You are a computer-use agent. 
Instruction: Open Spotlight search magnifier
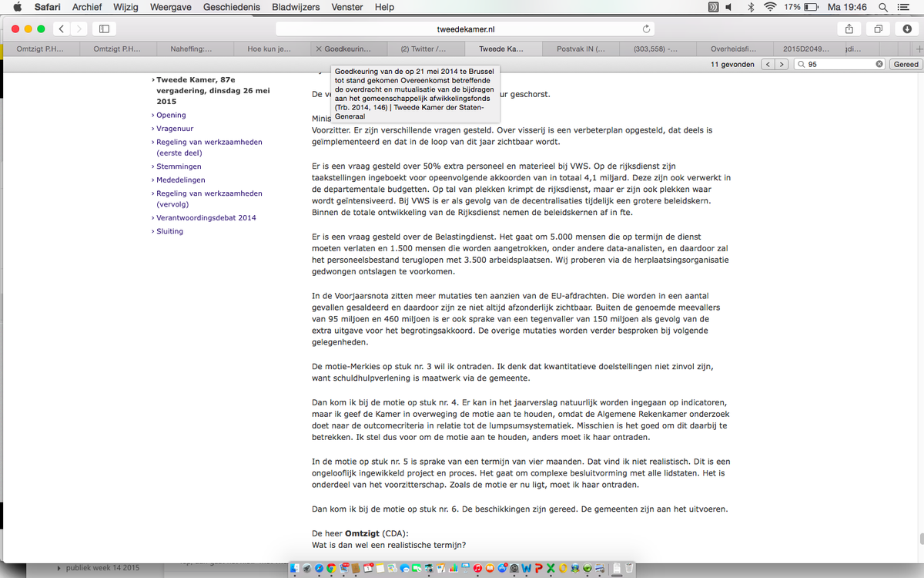[882, 7]
